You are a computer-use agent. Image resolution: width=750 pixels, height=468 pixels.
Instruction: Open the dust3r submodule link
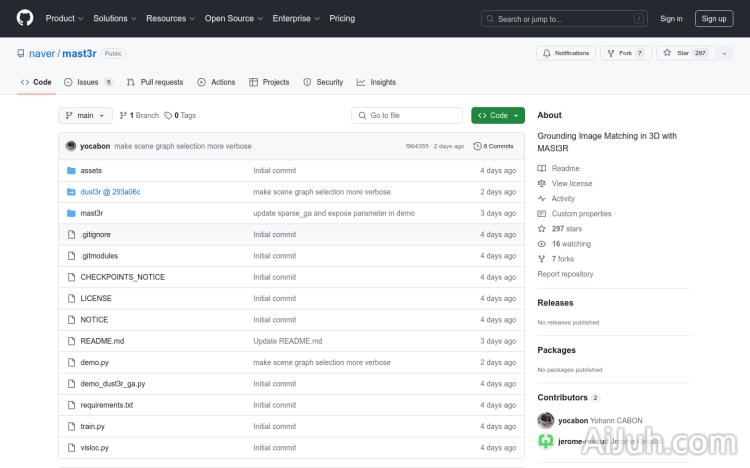coord(110,192)
